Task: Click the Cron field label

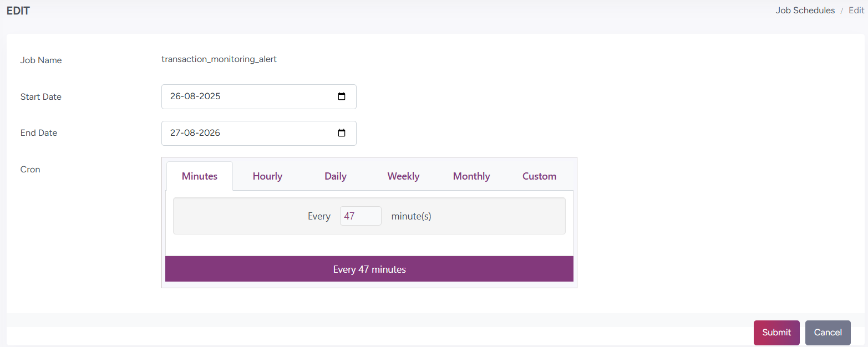Action: coord(31,170)
